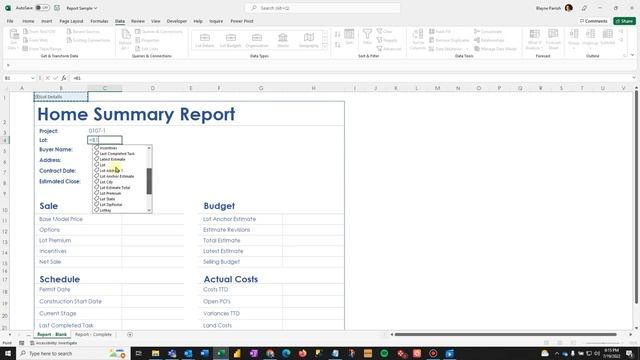
Task: Click the field list scroll-down arrow
Action: 149,210
